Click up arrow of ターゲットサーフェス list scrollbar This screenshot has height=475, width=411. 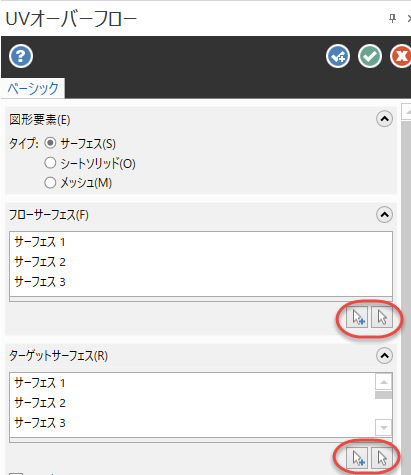click(383, 382)
